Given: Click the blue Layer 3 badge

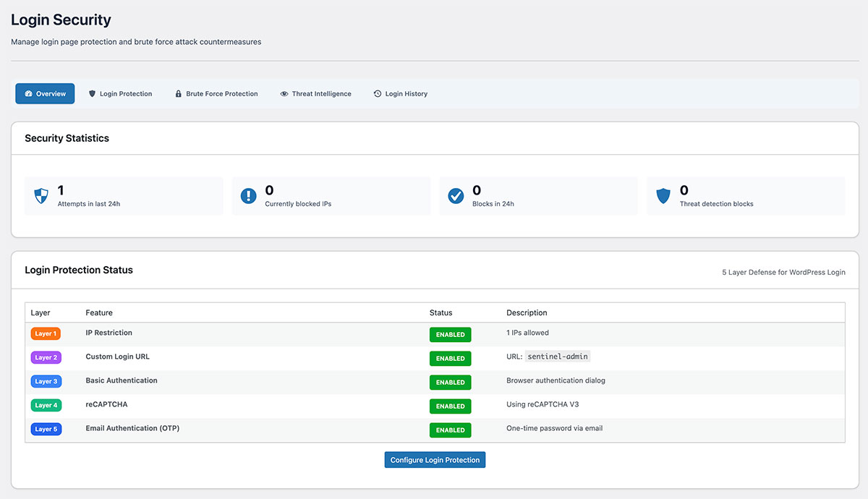Looking at the screenshot, I should [46, 381].
